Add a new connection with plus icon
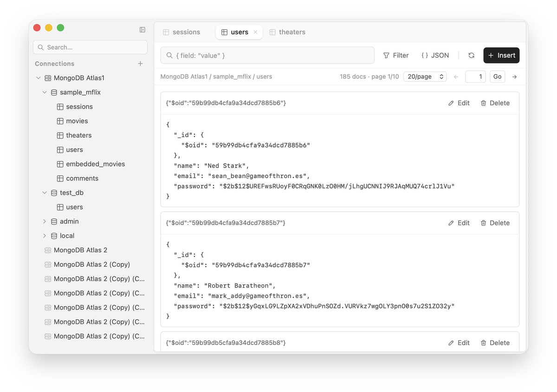 pos(140,64)
